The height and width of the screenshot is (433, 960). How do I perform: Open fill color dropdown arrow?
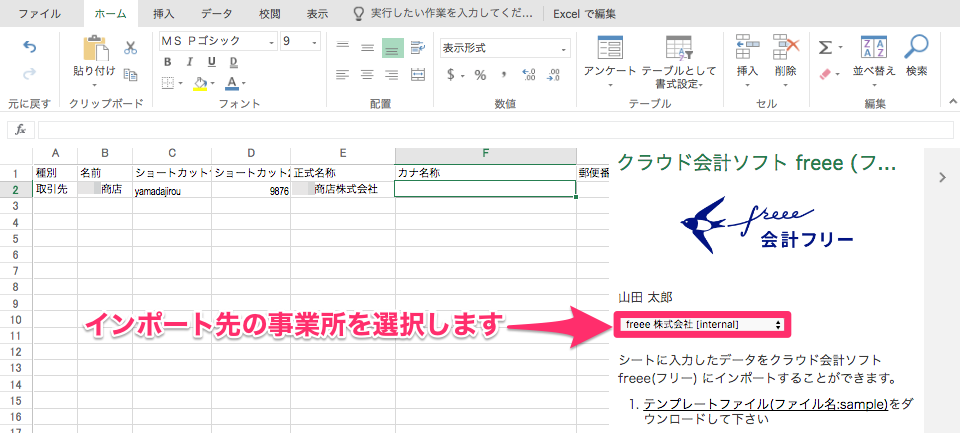(212, 83)
